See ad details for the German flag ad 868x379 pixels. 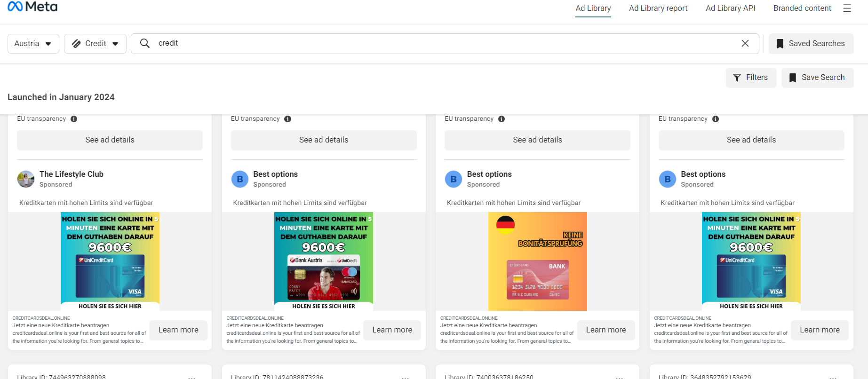537,140
